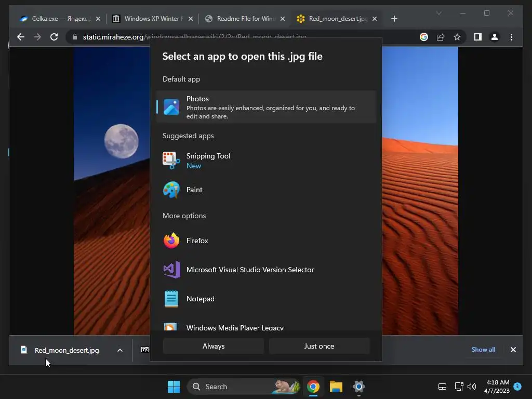Image resolution: width=532 pixels, height=399 pixels.
Task: Open File Explorer from taskbar
Action: point(336,387)
